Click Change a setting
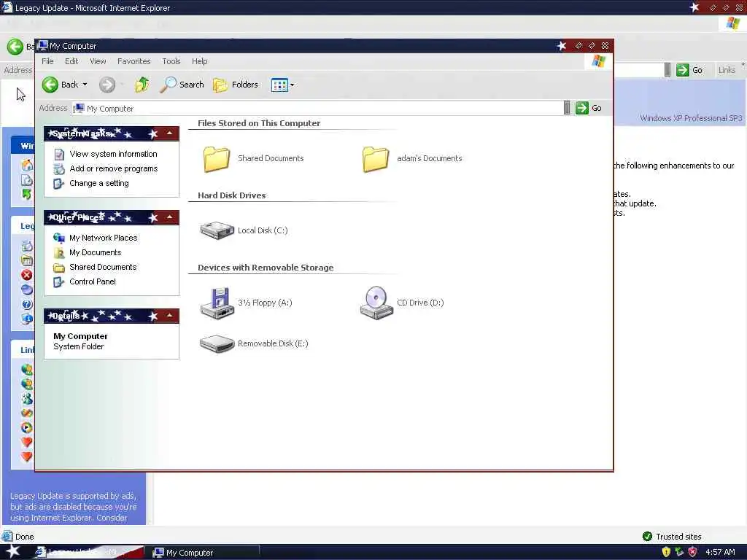This screenshot has height=560, width=747. (x=99, y=183)
